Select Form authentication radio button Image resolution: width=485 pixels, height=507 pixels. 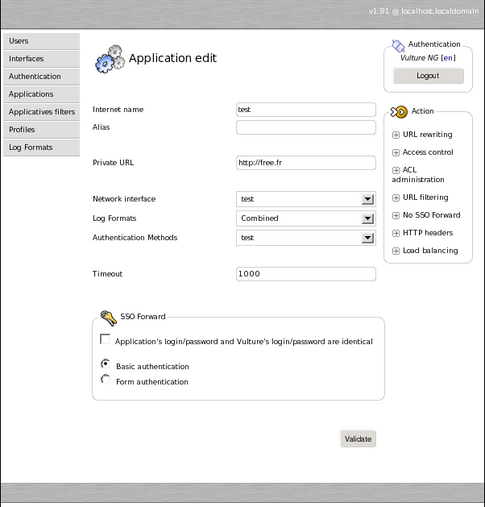(105, 379)
